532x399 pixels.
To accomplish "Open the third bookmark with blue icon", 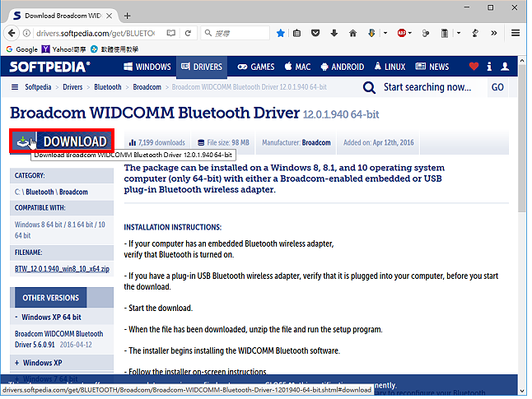I will click(x=114, y=49).
